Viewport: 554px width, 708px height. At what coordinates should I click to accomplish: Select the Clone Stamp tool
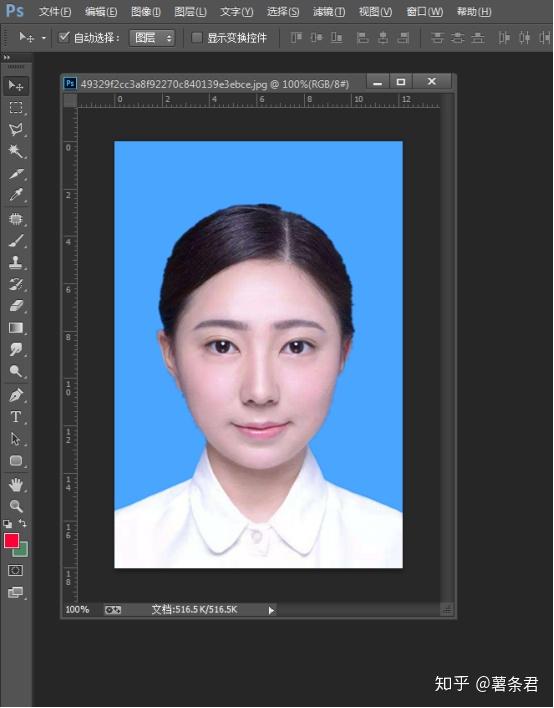16,262
